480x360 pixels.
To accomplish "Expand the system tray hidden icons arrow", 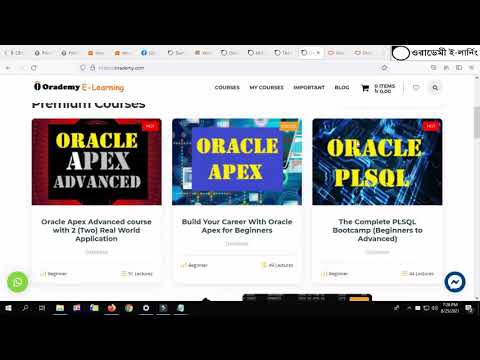I will point(409,308).
